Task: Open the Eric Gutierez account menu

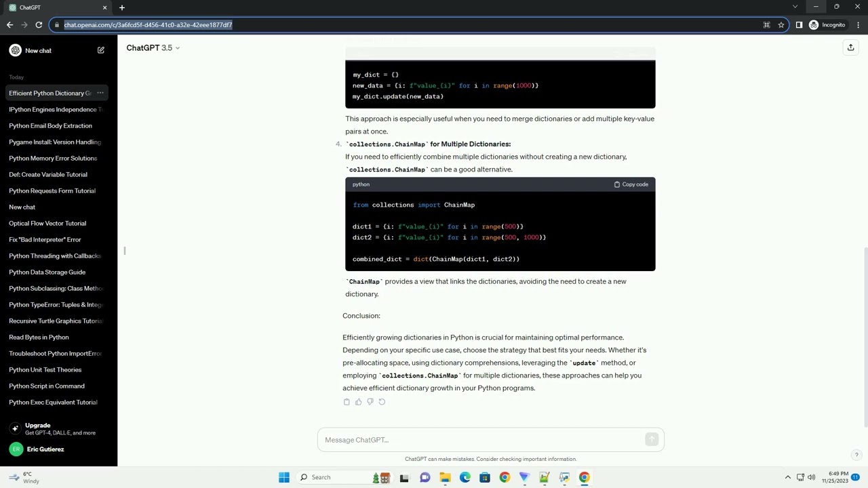Action: 58,449
